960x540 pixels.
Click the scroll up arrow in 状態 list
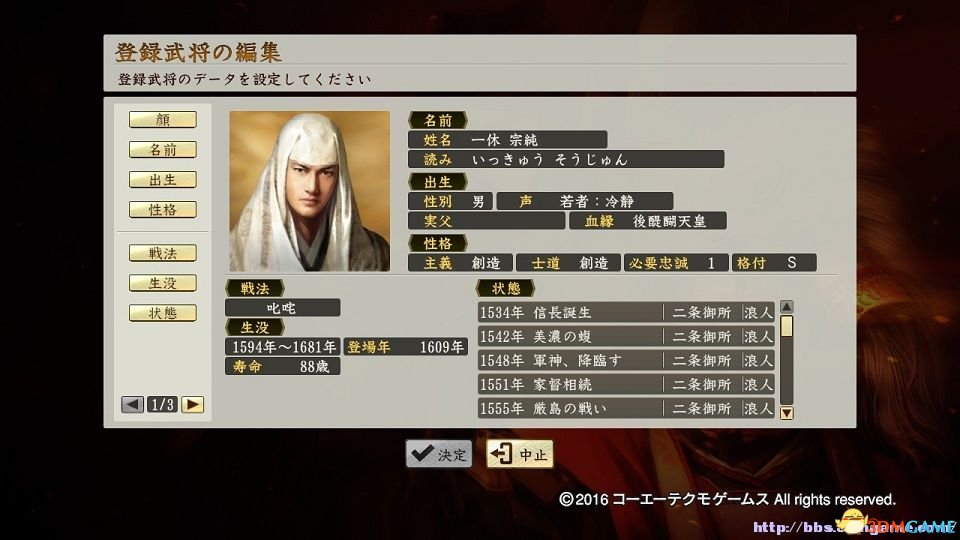click(x=787, y=306)
